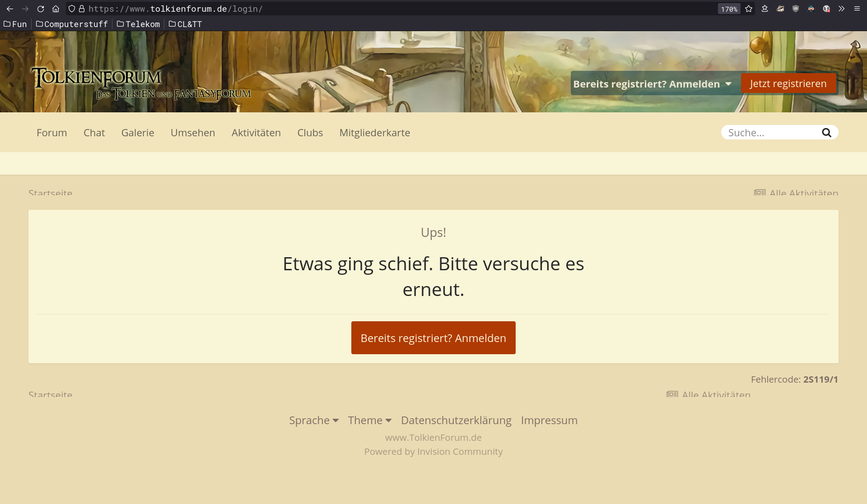
Task: Click the Tolkienforum logo in the header
Action: 141,83
